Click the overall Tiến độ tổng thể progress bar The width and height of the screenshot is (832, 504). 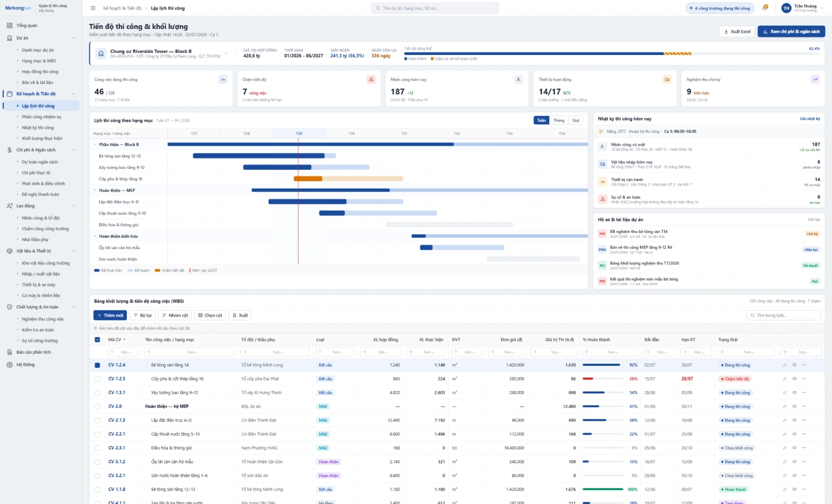click(x=612, y=54)
